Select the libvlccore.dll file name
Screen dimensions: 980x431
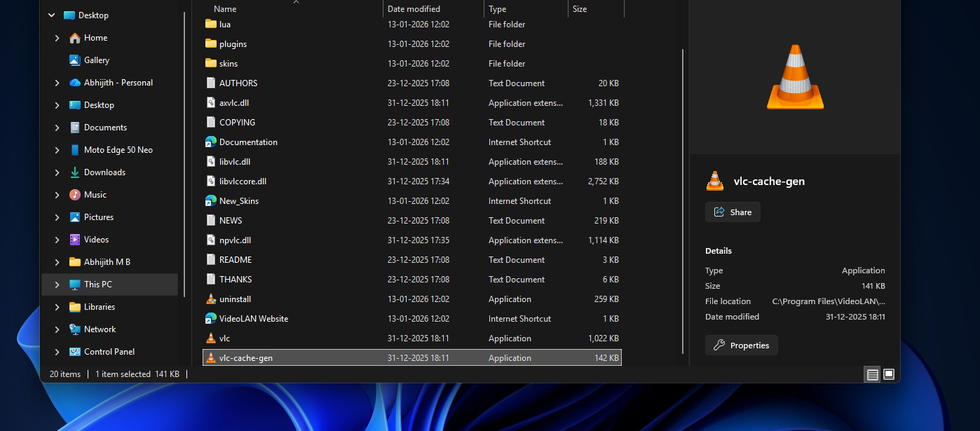click(x=243, y=181)
